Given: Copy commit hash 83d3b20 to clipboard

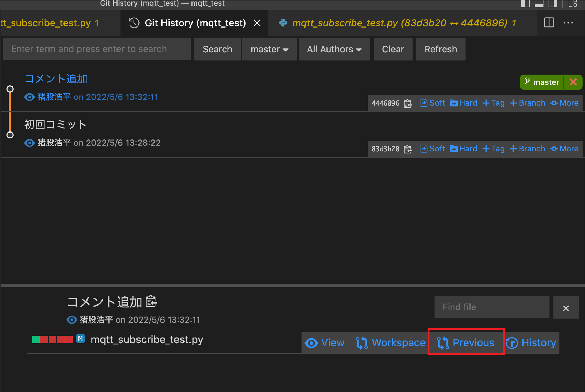Looking at the screenshot, I should click(x=408, y=149).
